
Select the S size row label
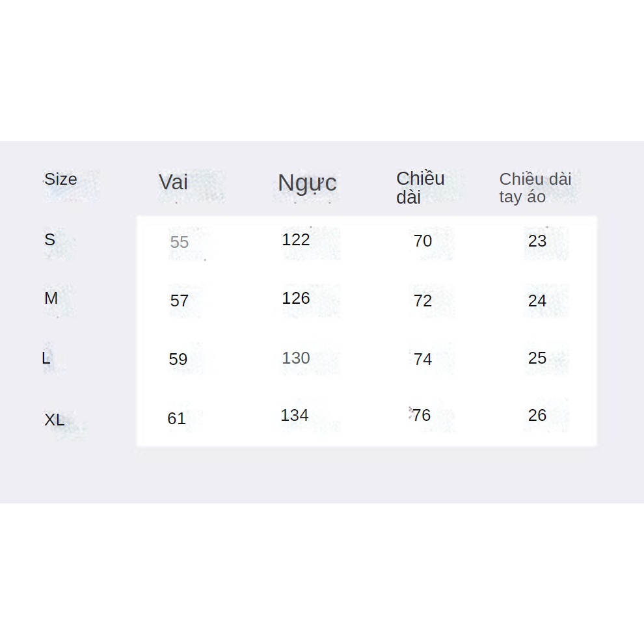(x=50, y=239)
